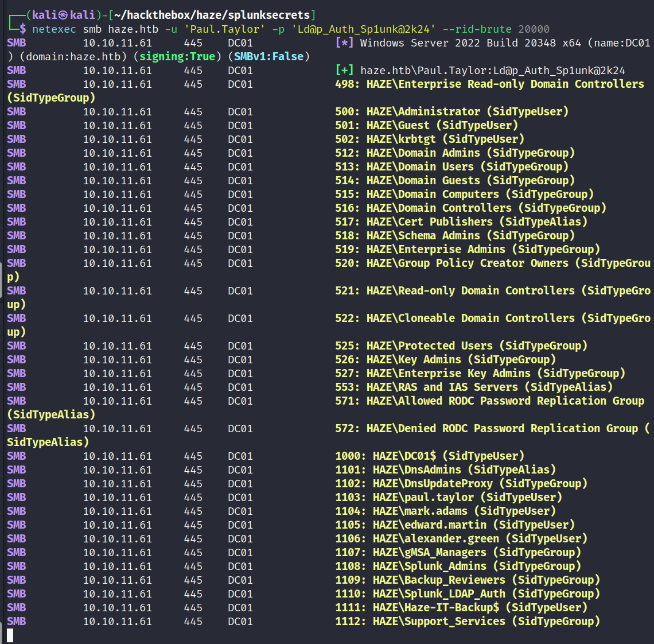Click 1112: HAZE\Support_Services entry
The height and width of the screenshot is (644, 654).
468,622
